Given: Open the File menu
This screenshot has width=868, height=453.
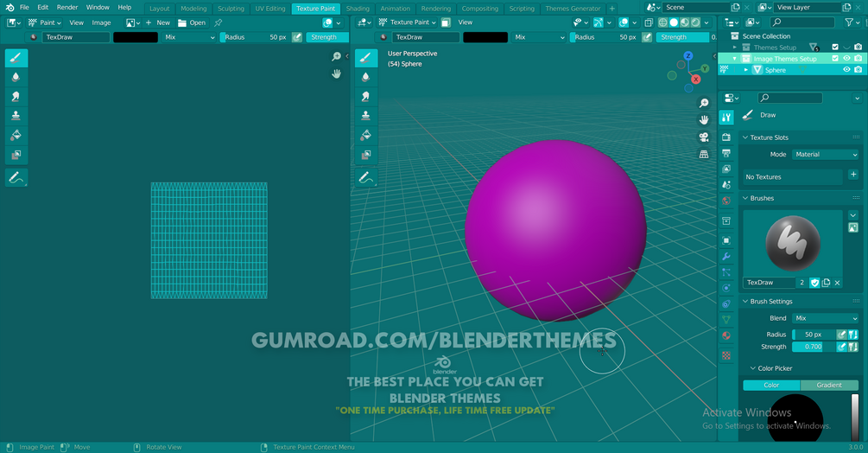Looking at the screenshot, I should pyautogui.click(x=24, y=7).
